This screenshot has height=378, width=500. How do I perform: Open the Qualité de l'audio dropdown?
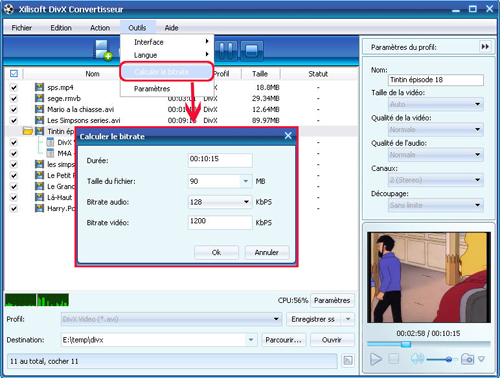coord(478,155)
